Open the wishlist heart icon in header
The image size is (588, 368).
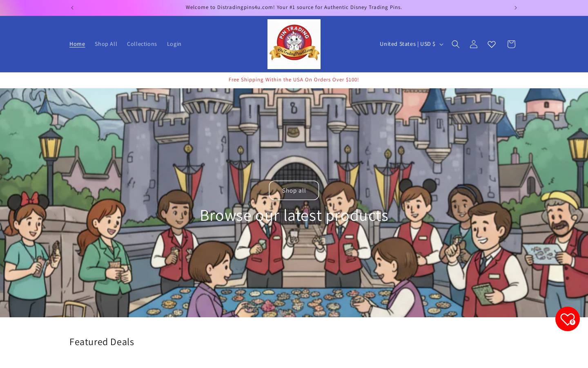pos(492,44)
